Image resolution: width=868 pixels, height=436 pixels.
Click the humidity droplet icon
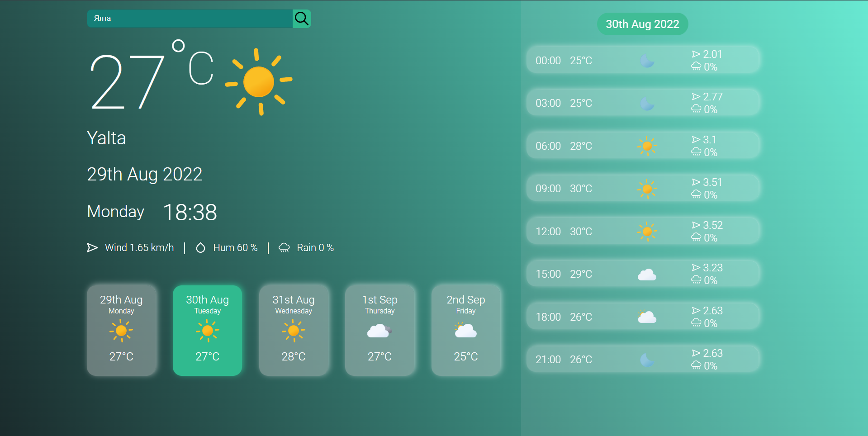200,247
